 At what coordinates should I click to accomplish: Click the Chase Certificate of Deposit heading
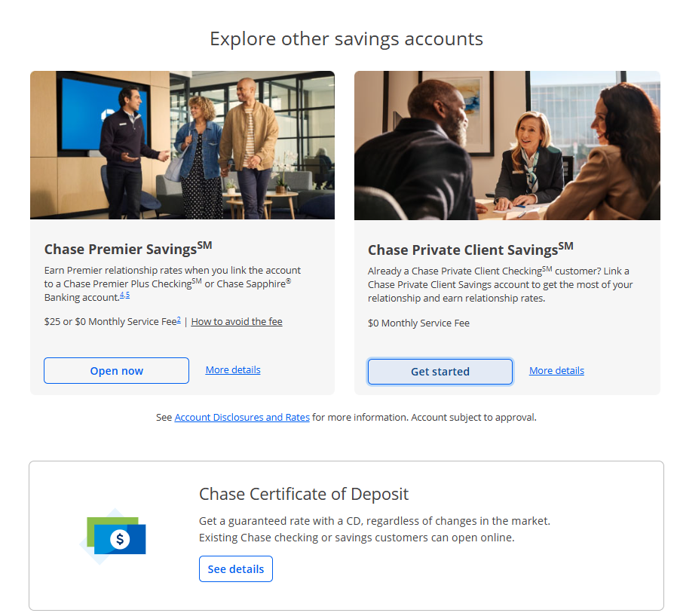(x=303, y=494)
